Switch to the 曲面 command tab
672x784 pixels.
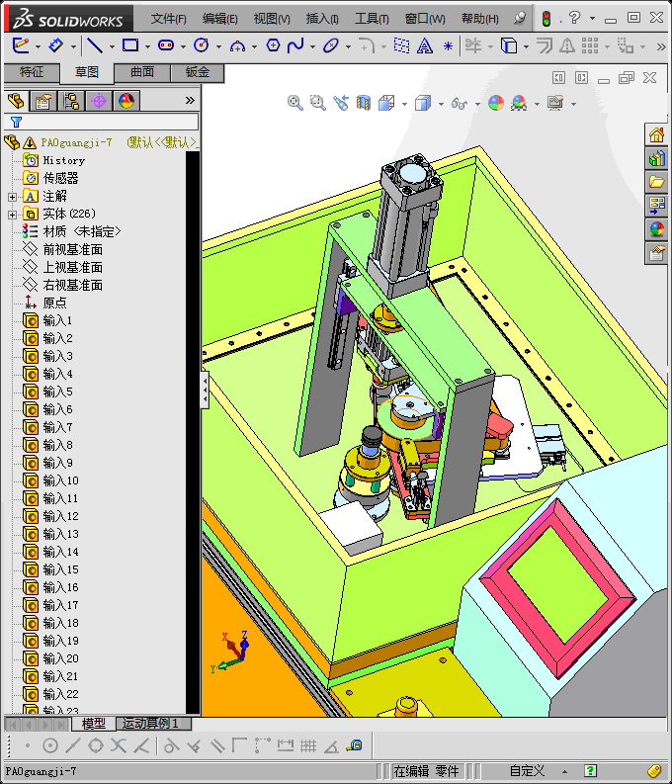coord(142,72)
